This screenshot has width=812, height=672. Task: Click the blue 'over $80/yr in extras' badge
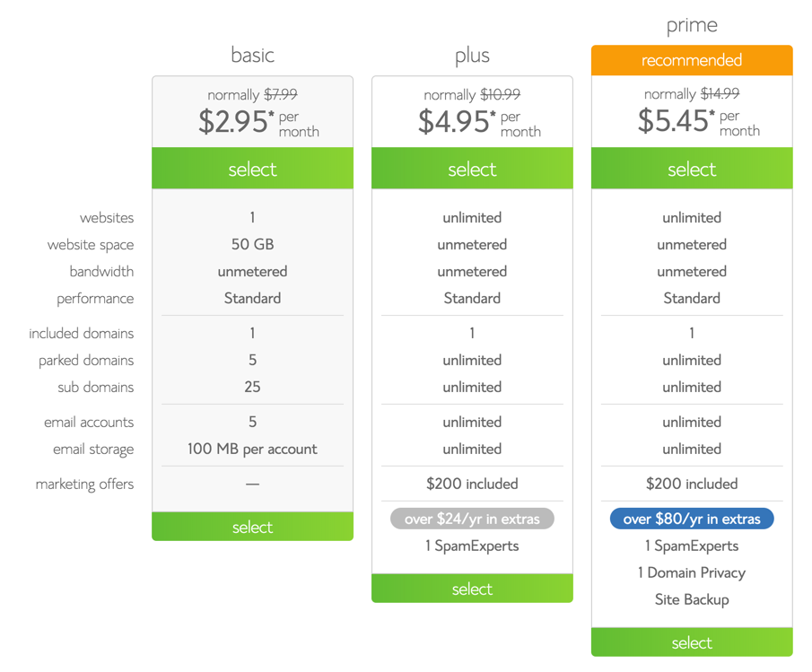coord(692,519)
